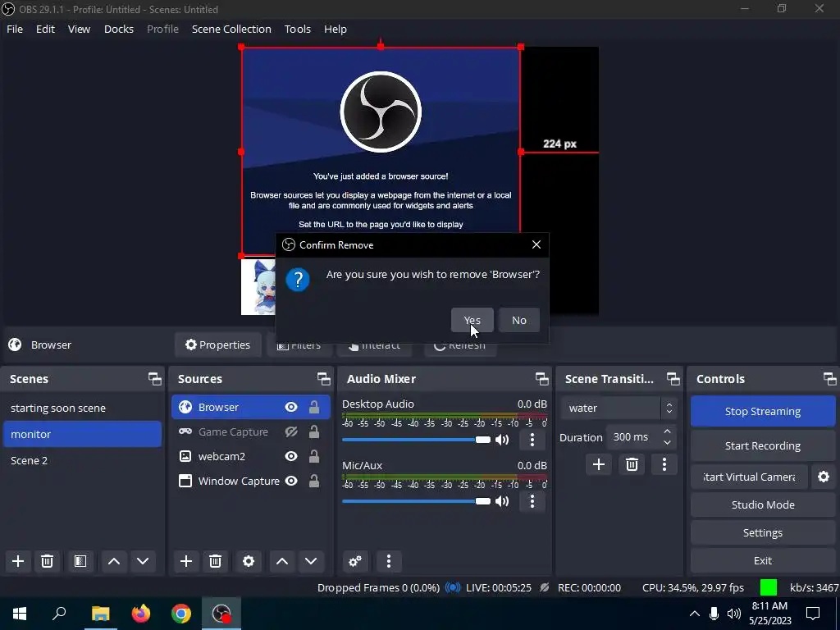Add a new source with plus icon
This screenshot has height=630, width=840.
(x=186, y=561)
